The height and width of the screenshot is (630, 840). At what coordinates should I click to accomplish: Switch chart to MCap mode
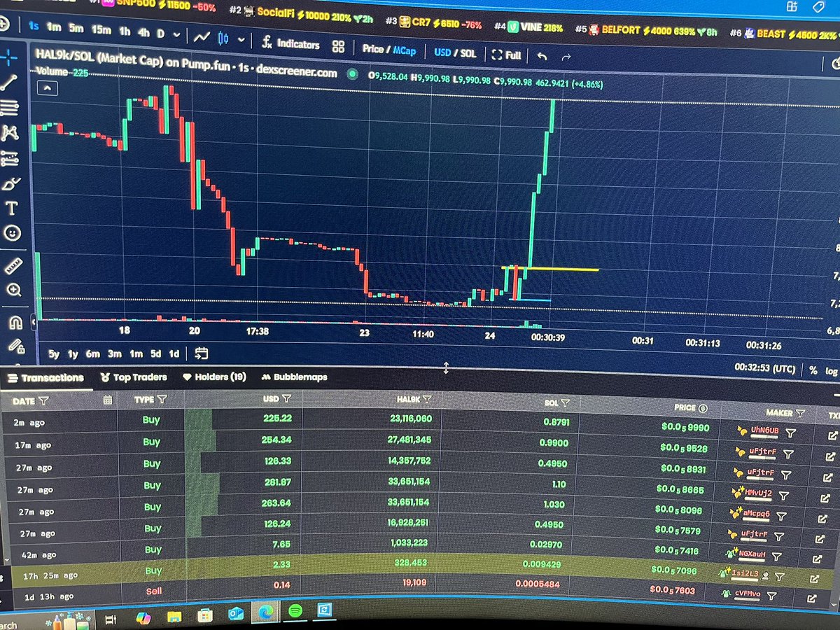tap(405, 50)
